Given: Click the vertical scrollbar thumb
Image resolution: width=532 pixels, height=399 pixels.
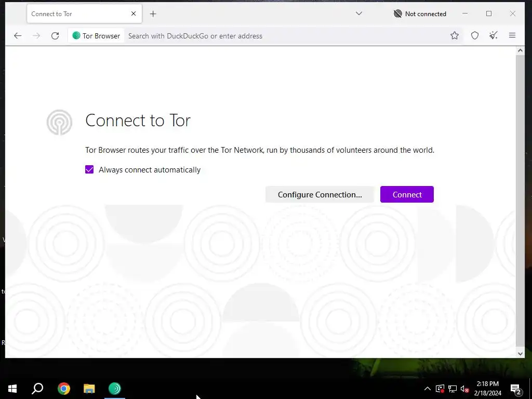Looking at the screenshot, I should (x=520, y=200).
